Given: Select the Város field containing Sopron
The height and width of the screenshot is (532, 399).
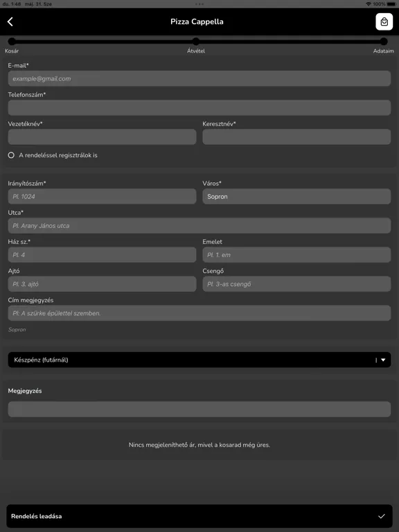Looking at the screenshot, I should pyautogui.click(x=296, y=197).
